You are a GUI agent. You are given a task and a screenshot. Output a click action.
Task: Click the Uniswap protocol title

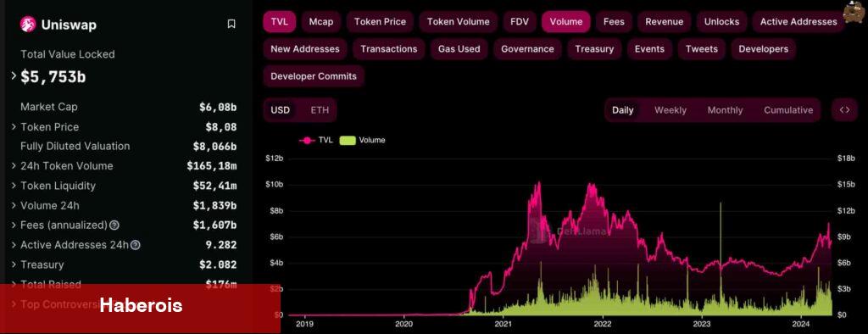coord(69,25)
